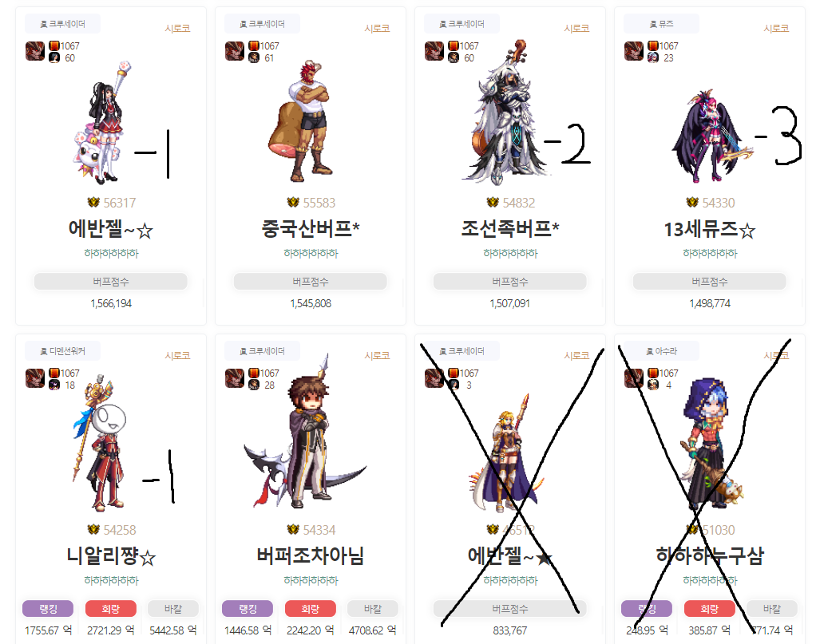
Task: Click the 중국산버프* muscular character sprite
Action: [301, 121]
